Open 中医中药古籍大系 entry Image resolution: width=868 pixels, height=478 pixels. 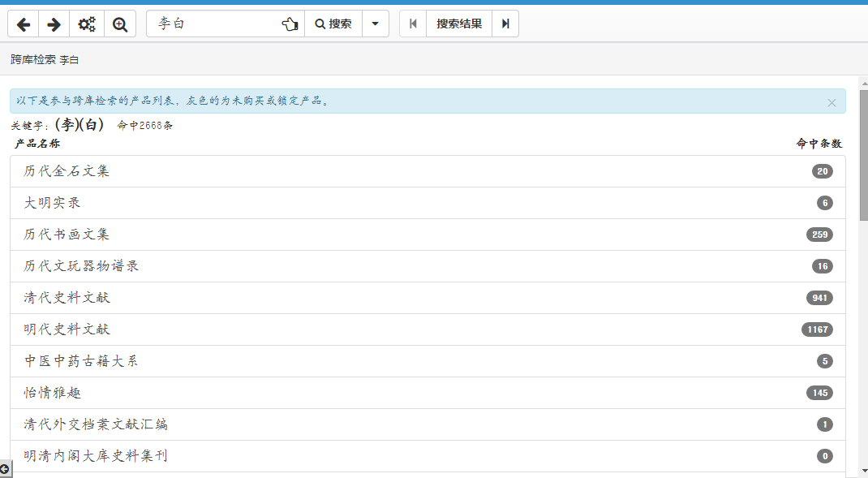81,361
